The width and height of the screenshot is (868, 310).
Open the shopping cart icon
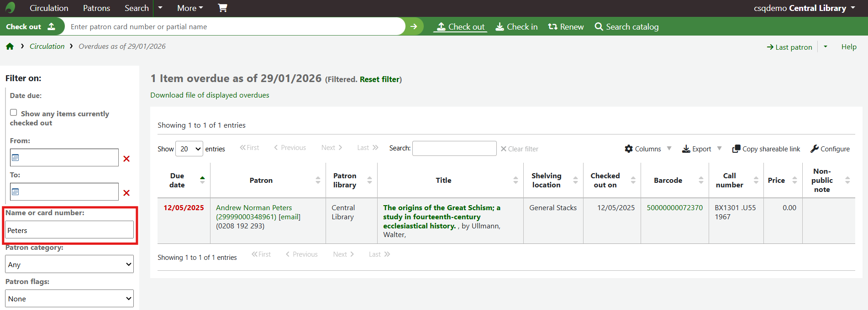coord(222,8)
